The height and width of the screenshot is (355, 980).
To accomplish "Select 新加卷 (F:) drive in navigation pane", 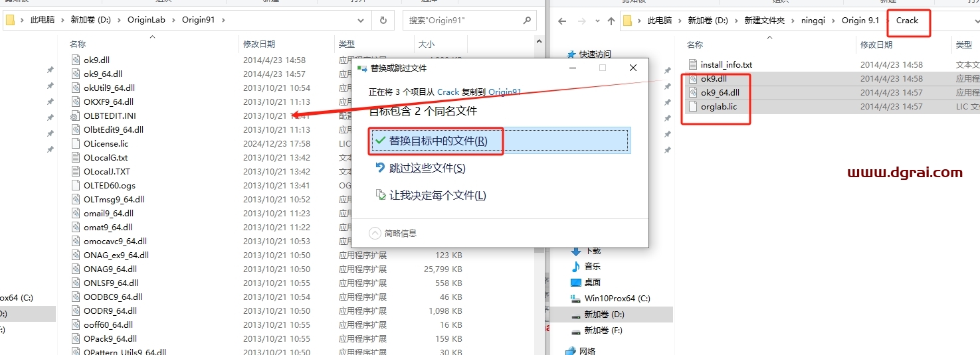I will 604,330.
